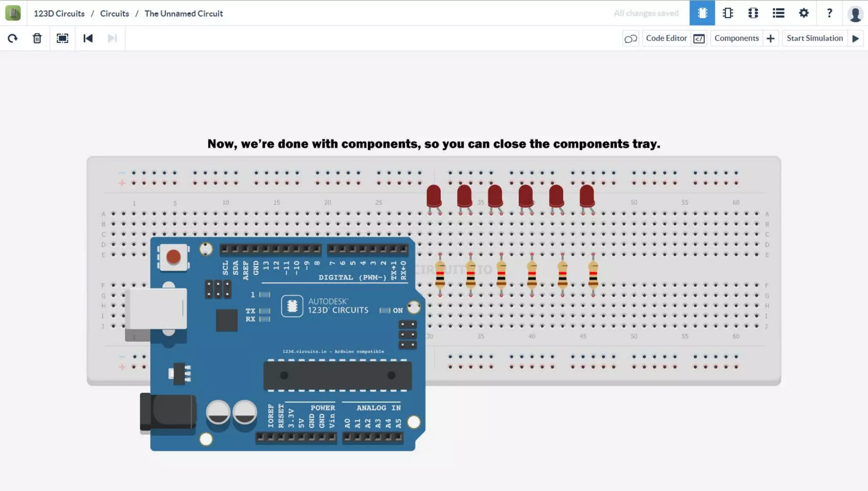Click the Arduino microcontroller chip

(x=337, y=376)
